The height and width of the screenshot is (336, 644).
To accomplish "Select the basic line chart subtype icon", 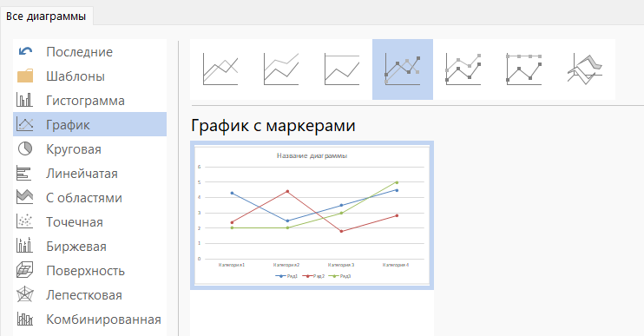I will tap(220, 69).
